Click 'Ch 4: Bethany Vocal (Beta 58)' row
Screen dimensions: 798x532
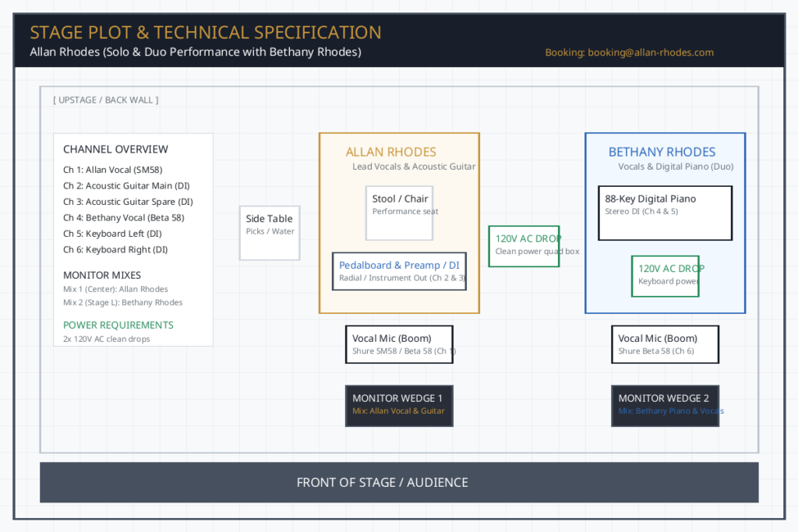(124, 217)
